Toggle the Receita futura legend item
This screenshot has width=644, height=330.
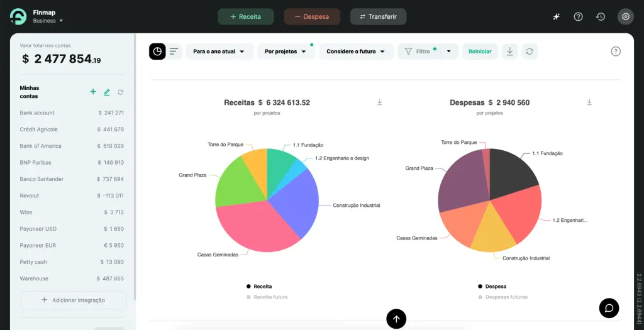tap(267, 297)
